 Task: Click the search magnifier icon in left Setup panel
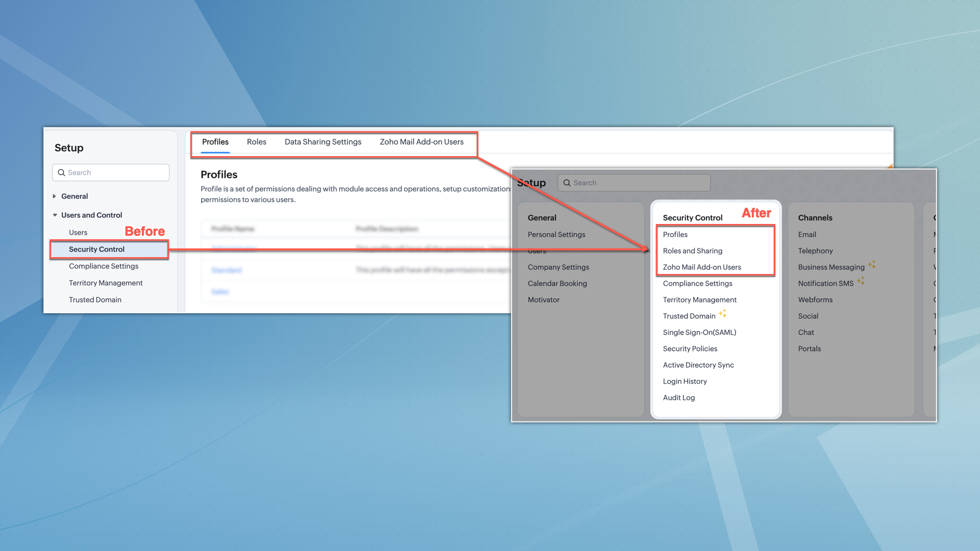62,172
